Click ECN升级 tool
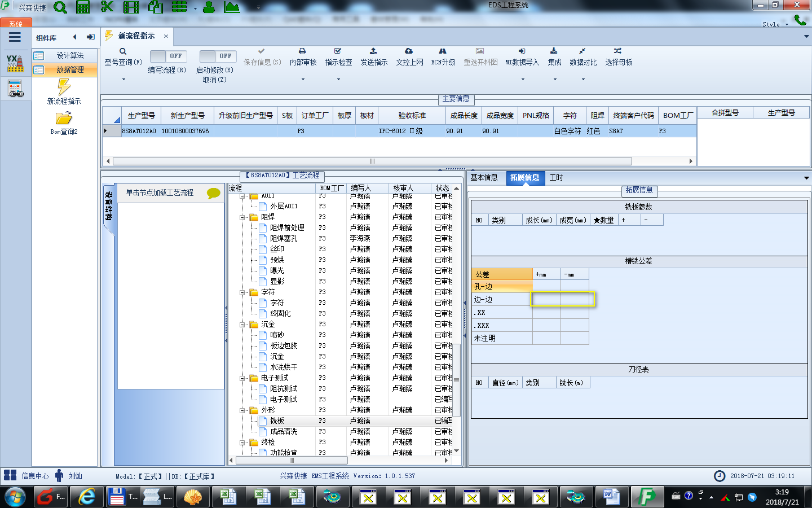812x508 pixels. pyautogui.click(x=443, y=57)
